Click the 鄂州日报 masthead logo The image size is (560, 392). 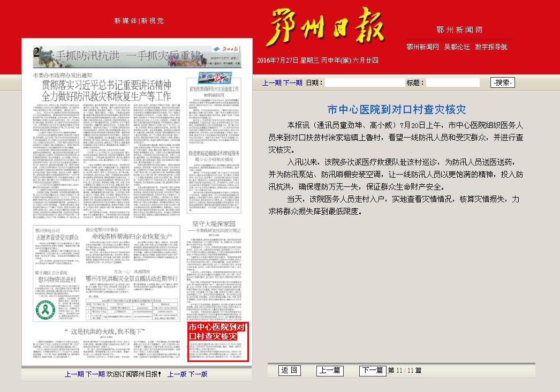click(x=324, y=28)
